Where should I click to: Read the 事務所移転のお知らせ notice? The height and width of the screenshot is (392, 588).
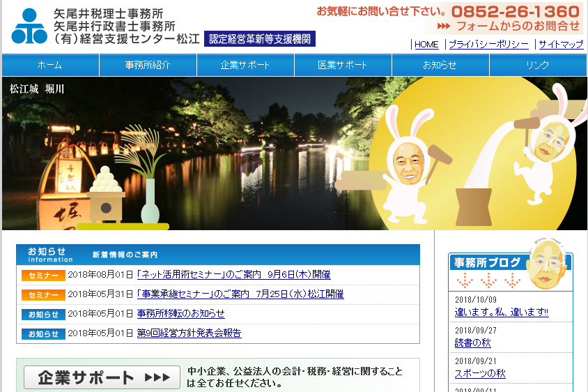(x=180, y=314)
